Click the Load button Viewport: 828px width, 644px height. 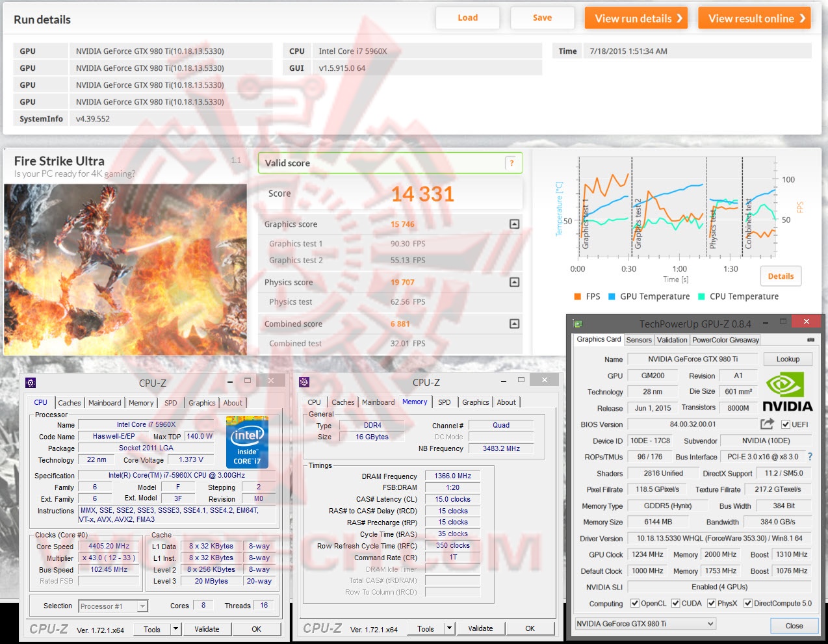tap(468, 18)
